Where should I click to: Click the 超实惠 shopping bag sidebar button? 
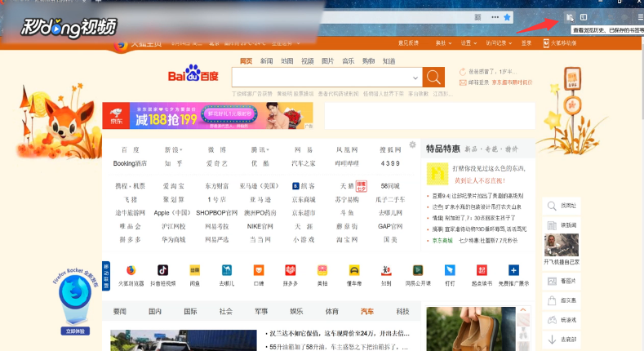(562, 300)
